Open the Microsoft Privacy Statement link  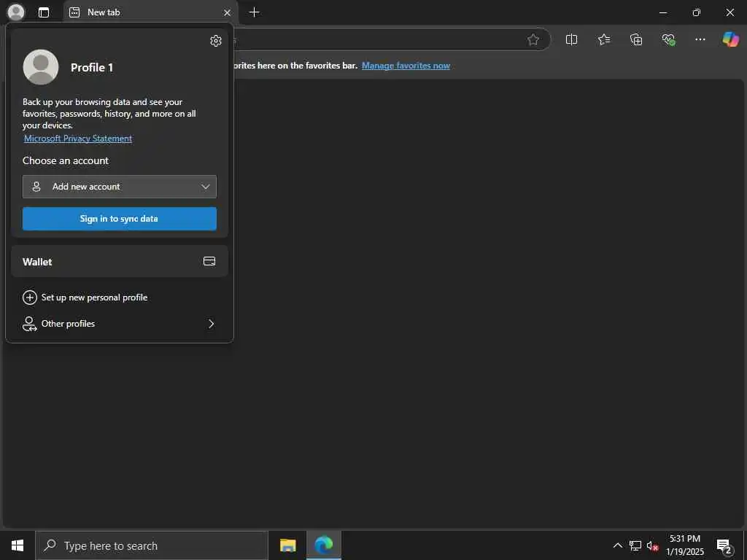pyautogui.click(x=78, y=139)
